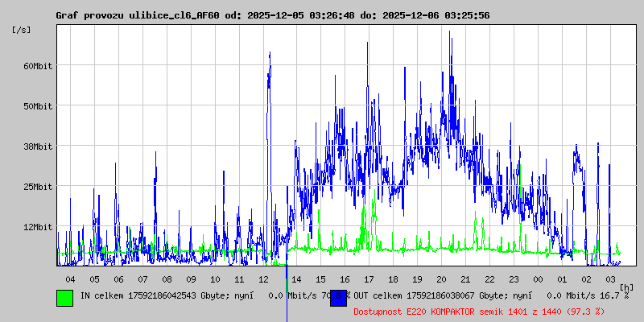This screenshot has height=322, width=644.
Task: Click the red Dostupnost availability text
Action: (x=480, y=311)
